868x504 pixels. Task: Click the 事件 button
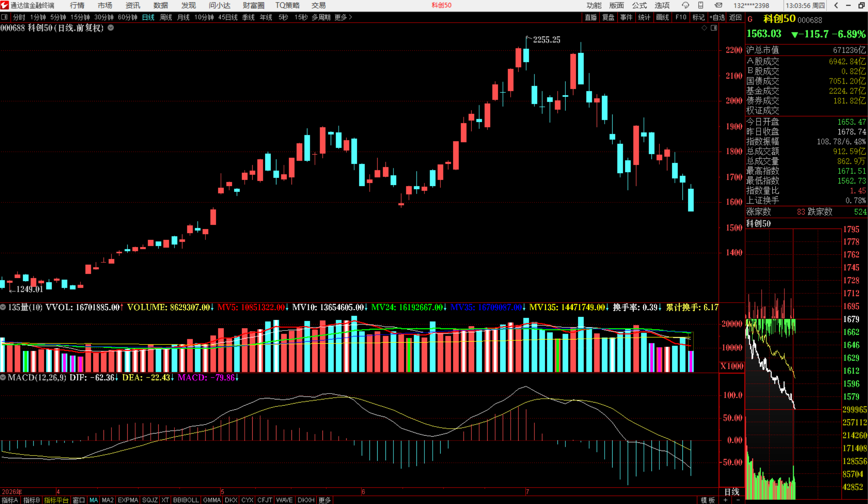coord(626,17)
